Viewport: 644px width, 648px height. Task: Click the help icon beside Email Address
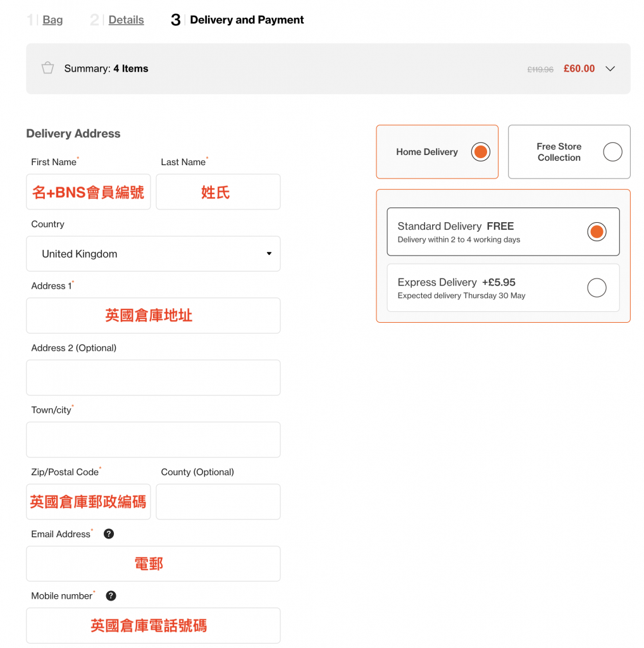[109, 534]
